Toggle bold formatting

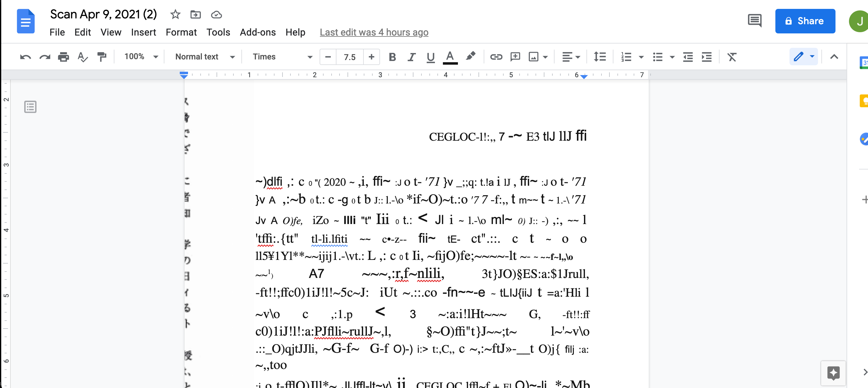[392, 57]
